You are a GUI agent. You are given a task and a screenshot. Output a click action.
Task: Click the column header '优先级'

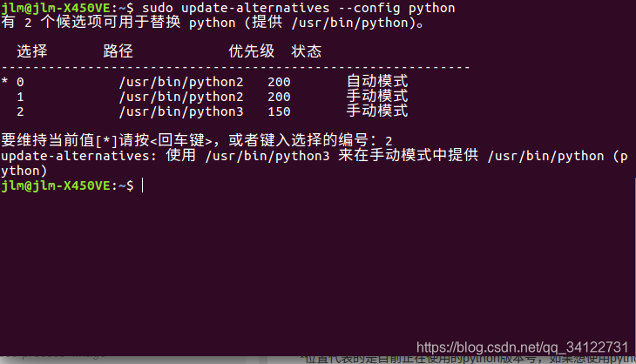pyautogui.click(x=252, y=51)
